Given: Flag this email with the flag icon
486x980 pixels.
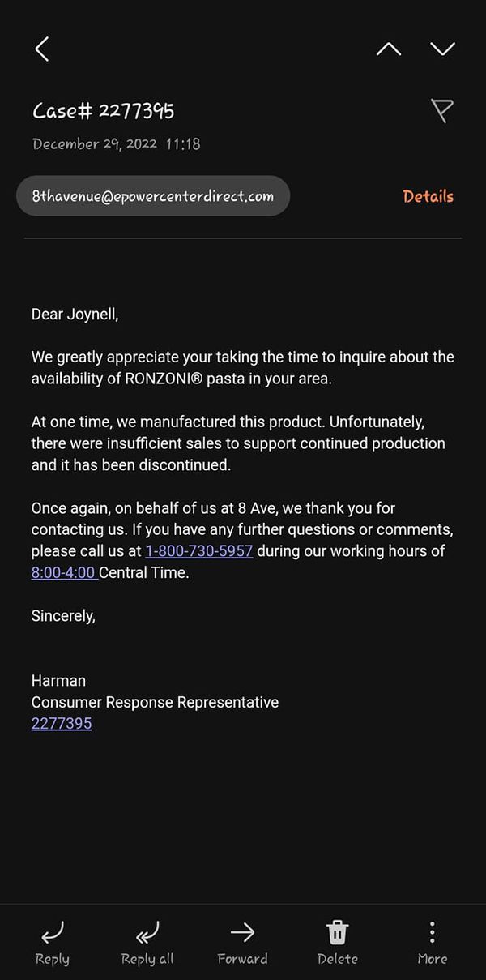Looking at the screenshot, I should (x=441, y=111).
